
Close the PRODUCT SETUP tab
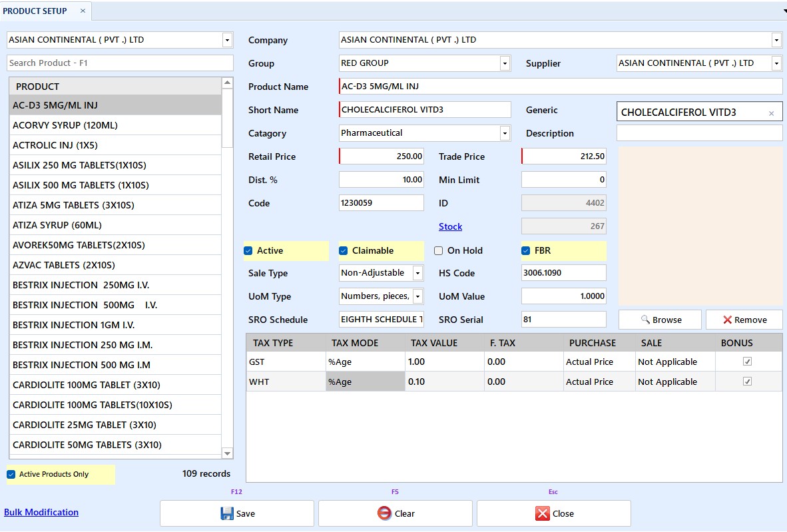(83, 11)
